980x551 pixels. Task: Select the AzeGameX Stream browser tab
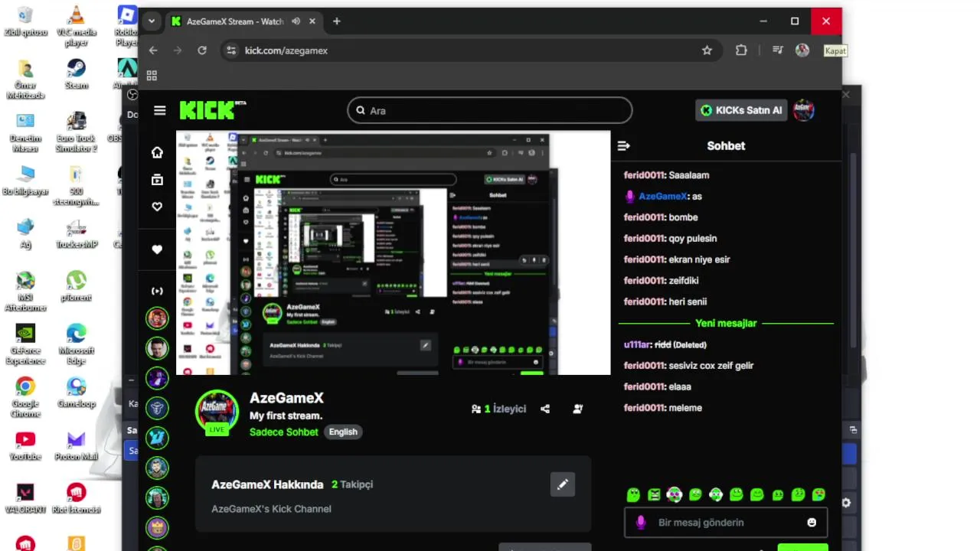pyautogui.click(x=243, y=21)
